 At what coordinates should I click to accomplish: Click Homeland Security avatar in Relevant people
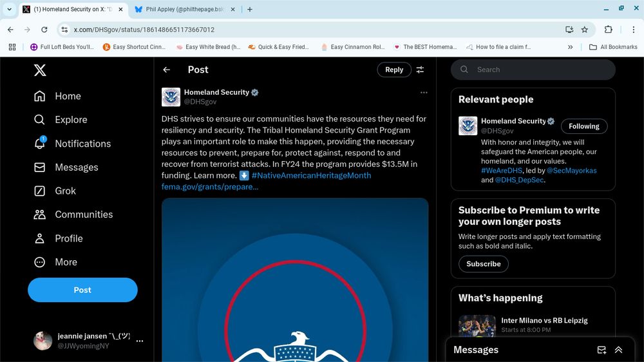click(468, 126)
